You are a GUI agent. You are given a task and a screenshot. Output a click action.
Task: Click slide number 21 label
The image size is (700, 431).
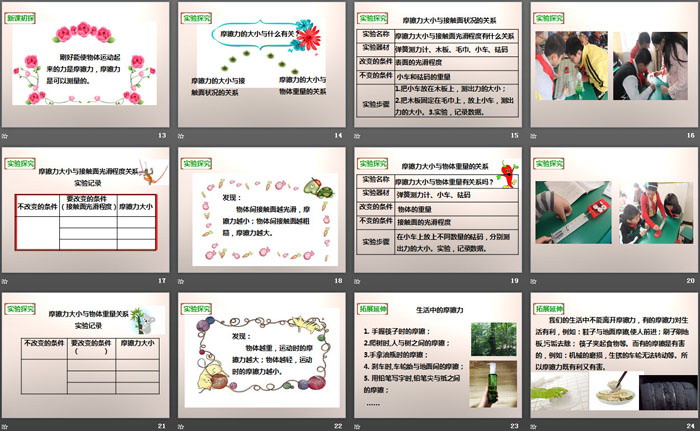(162, 426)
